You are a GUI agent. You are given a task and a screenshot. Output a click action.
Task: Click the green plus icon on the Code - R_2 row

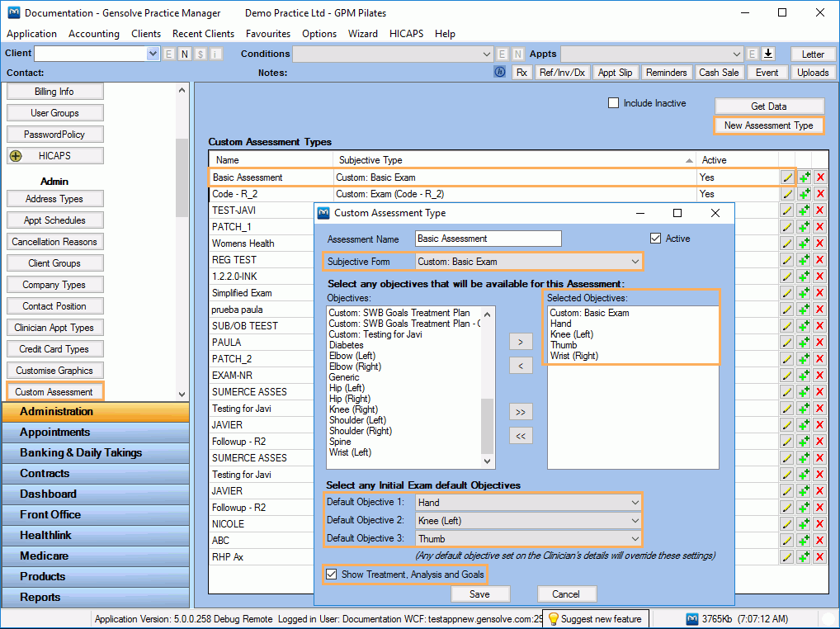804,193
